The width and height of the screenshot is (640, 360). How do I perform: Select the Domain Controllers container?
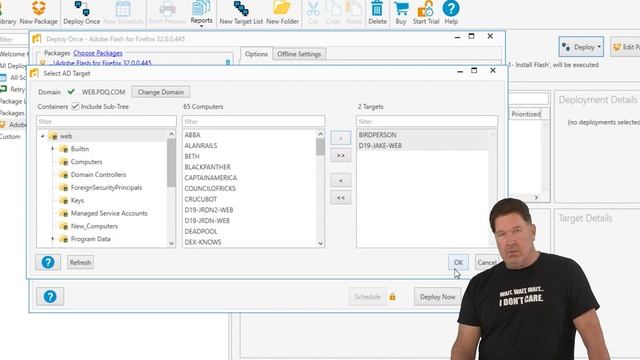[98, 174]
